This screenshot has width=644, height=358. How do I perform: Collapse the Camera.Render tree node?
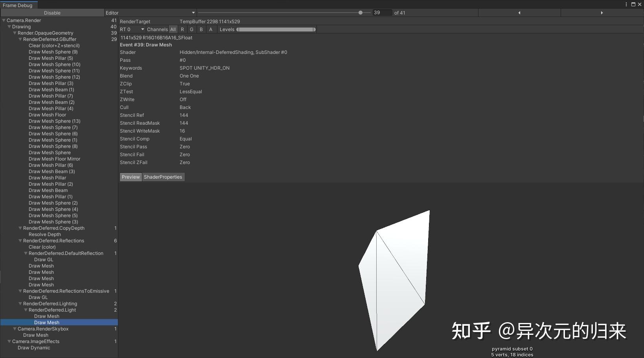click(3, 20)
